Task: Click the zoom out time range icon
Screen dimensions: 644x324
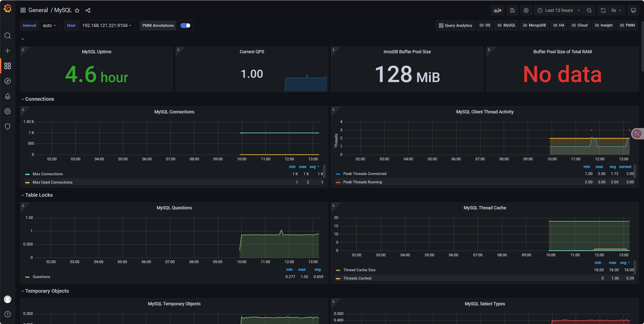Action: coord(589,10)
